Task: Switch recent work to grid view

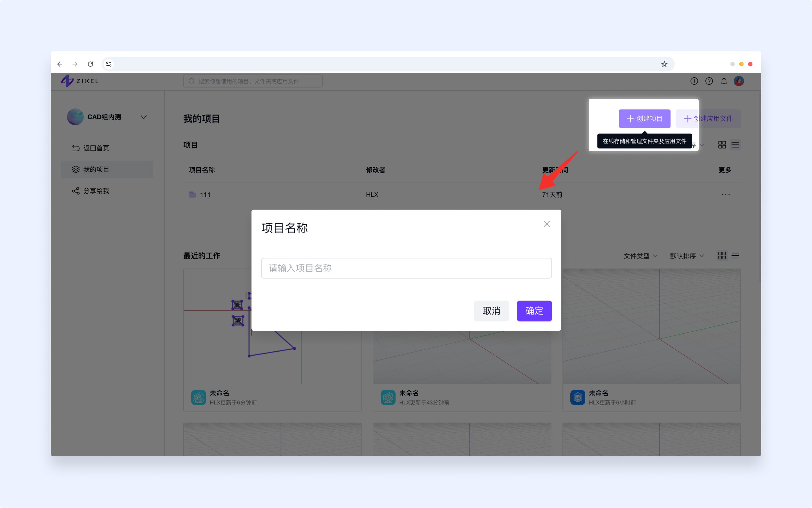Action: (722, 256)
